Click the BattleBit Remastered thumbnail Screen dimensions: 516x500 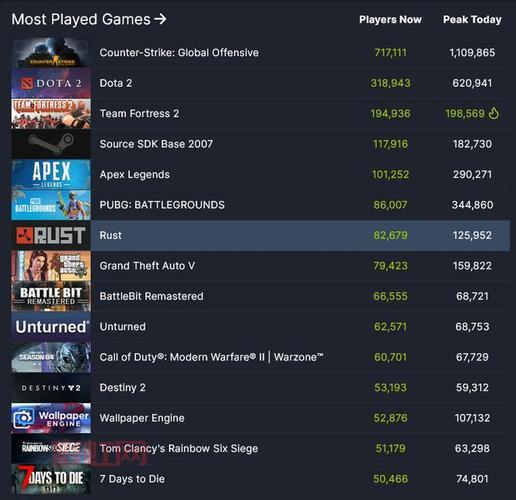pyautogui.click(x=51, y=296)
